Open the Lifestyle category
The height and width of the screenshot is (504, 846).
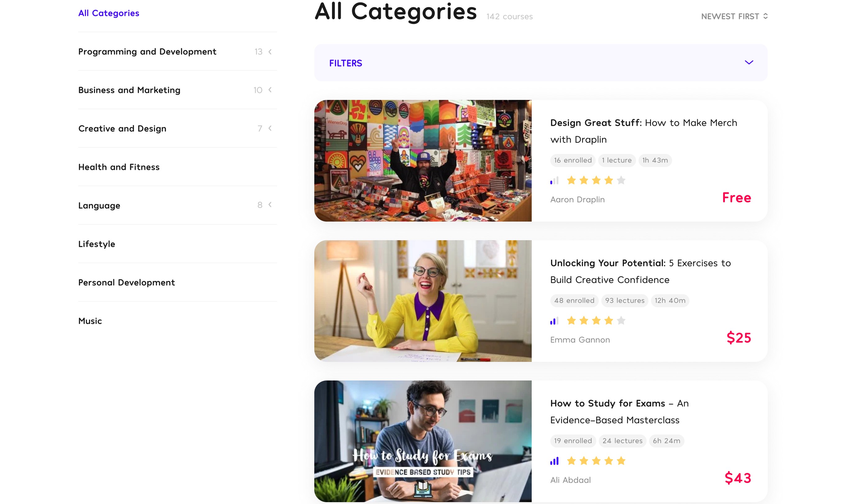(x=97, y=244)
